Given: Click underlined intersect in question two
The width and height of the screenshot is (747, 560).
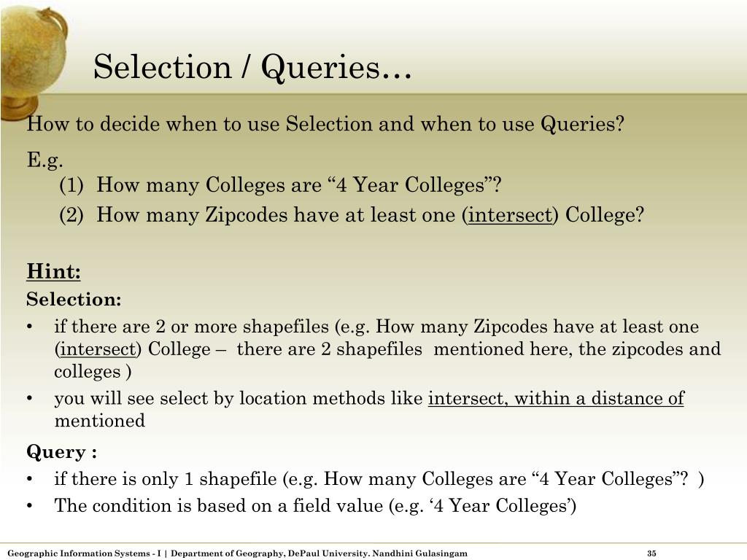Looking at the screenshot, I should pos(510,215).
